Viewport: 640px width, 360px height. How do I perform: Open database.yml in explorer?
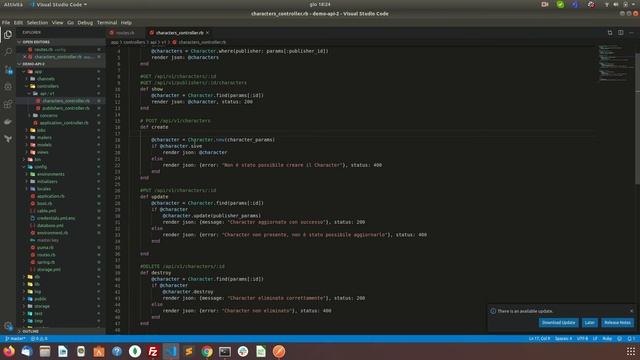tap(50, 226)
